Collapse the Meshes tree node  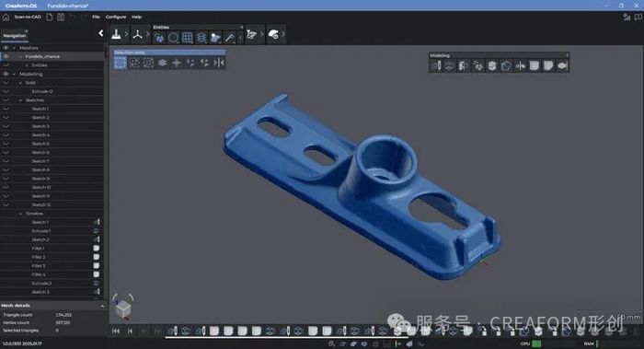point(15,48)
